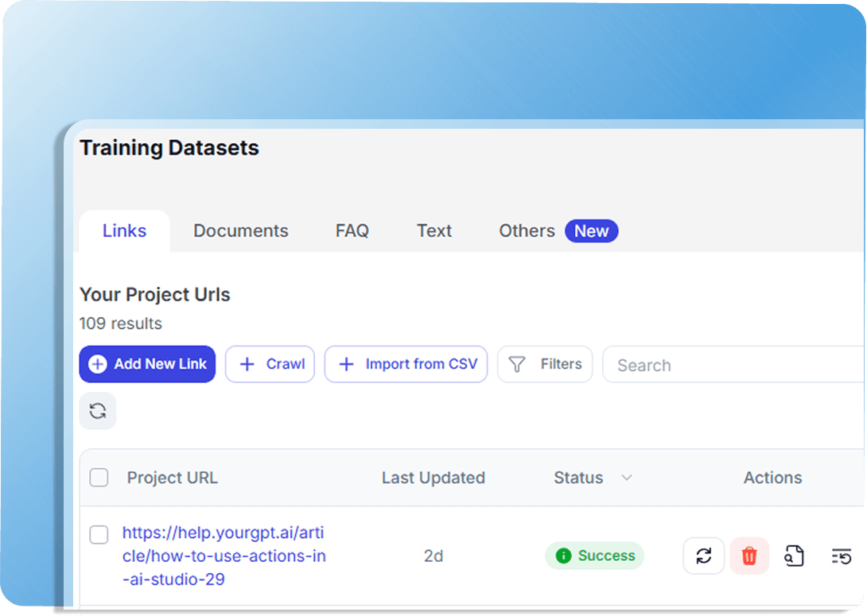Check the box for the help.yourgpt.ai row
Screen dimensions: 867x616
point(99,534)
